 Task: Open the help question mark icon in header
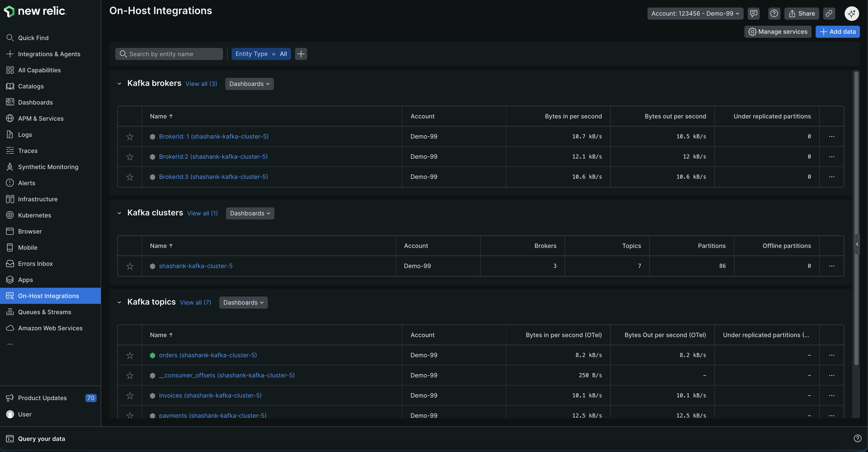pyautogui.click(x=774, y=14)
